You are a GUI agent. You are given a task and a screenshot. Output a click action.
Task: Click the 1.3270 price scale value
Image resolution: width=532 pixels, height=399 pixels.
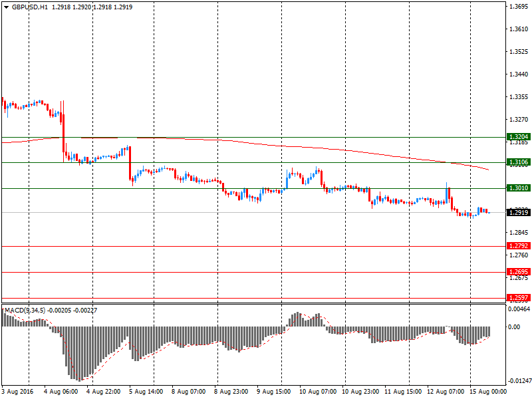tap(519, 120)
